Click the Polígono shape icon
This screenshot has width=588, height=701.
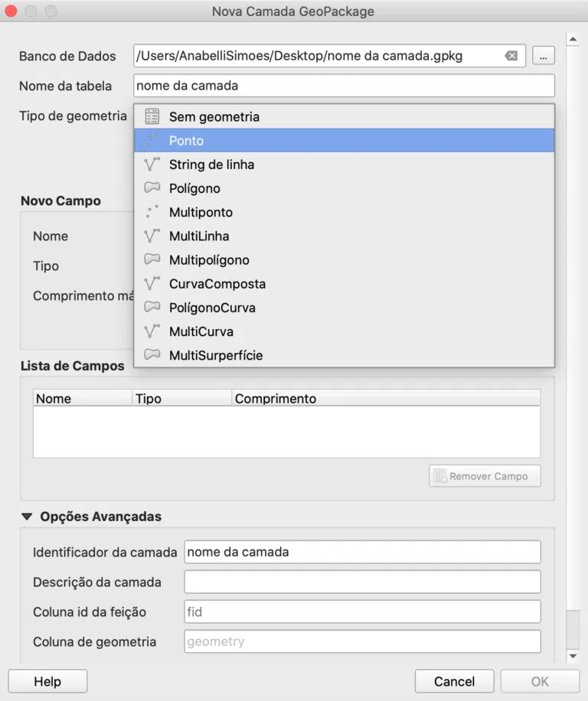point(152,187)
